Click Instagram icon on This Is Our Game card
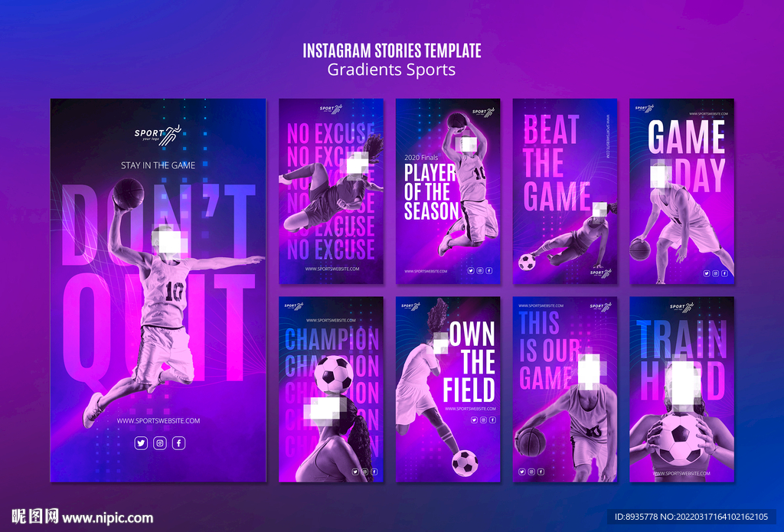This screenshot has width=784, height=532. (x=531, y=472)
